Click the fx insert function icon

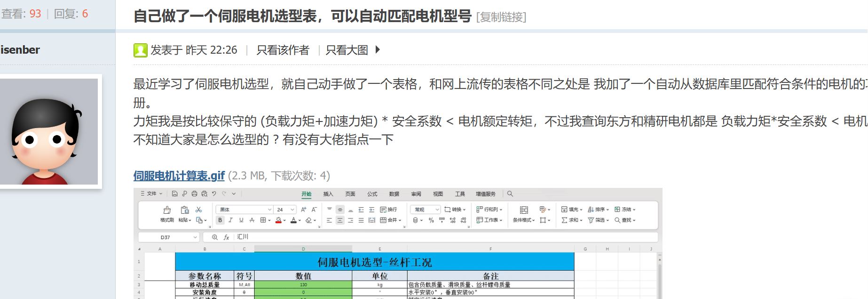tap(226, 237)
